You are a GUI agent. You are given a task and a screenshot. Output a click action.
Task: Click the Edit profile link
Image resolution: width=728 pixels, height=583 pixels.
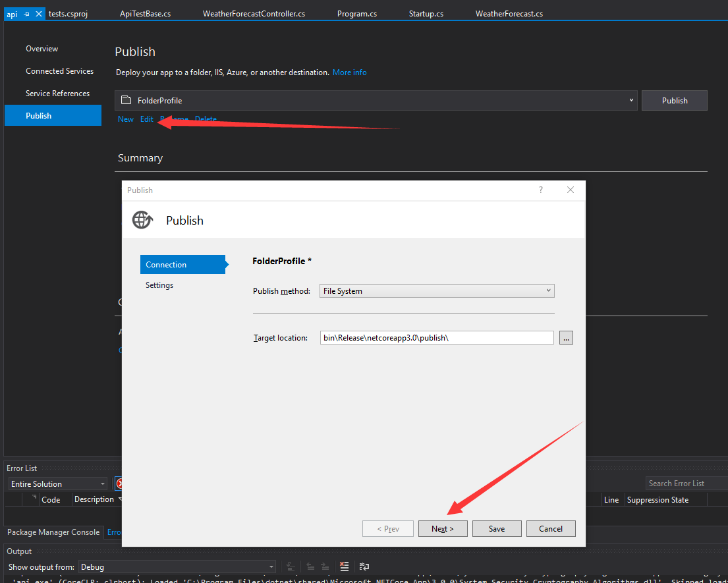coord(147,119)
